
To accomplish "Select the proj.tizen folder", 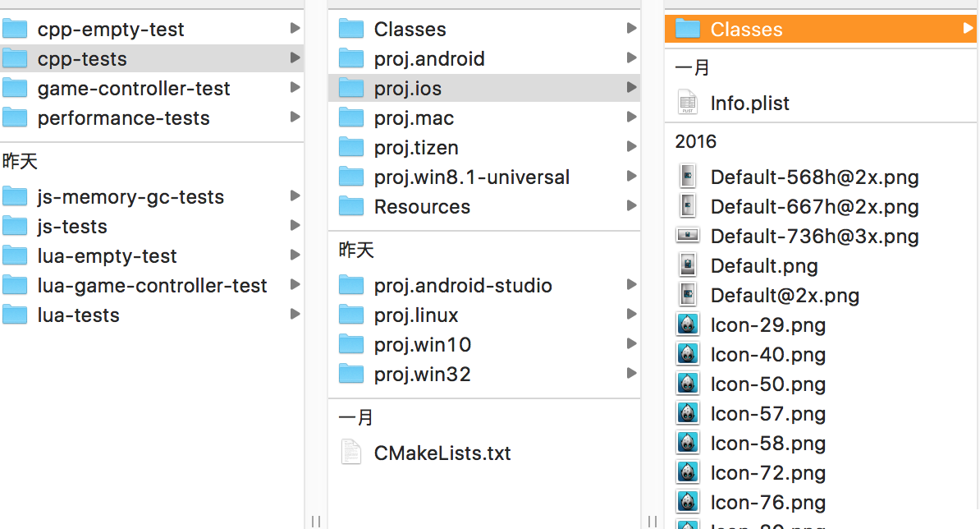I will pos(416,147).
